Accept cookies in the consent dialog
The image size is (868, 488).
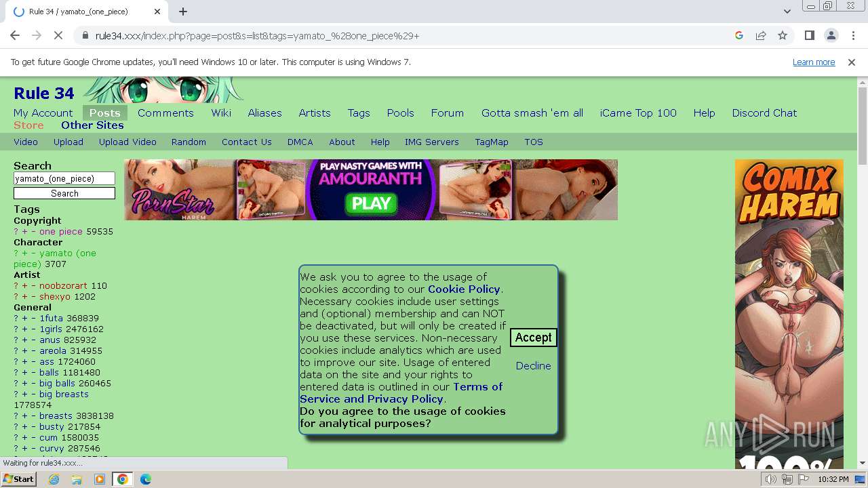click(534, 338)
